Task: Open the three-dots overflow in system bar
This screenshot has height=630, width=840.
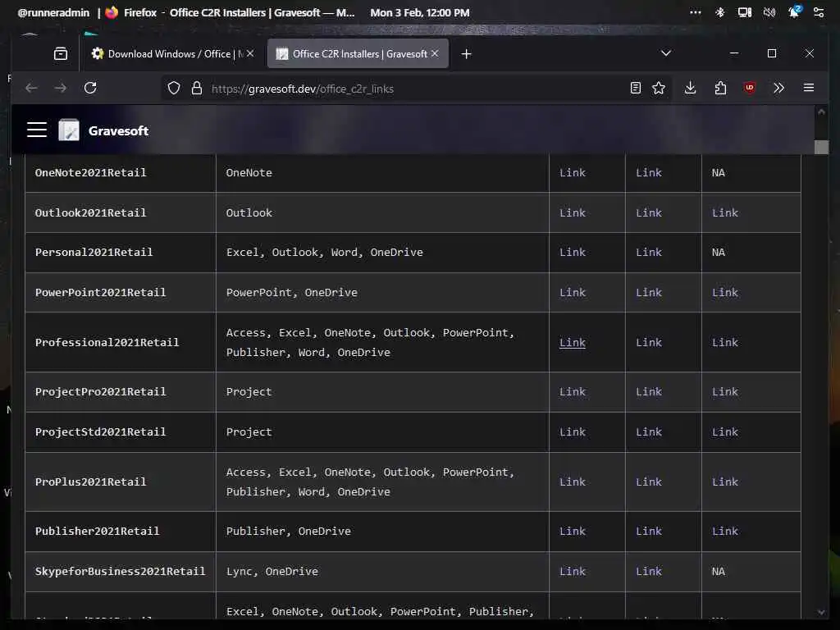Action: pos(696,12)
